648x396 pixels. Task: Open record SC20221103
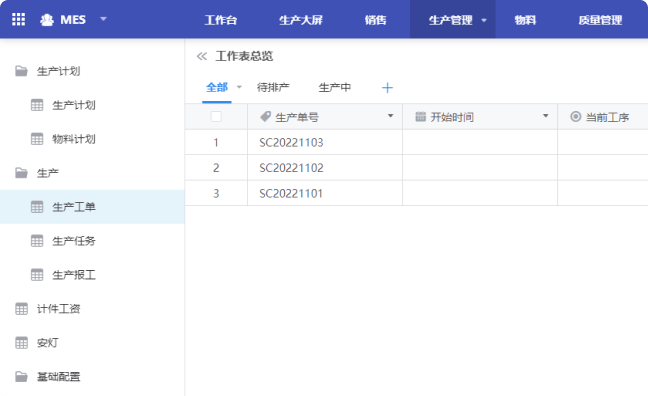(291, 143)
